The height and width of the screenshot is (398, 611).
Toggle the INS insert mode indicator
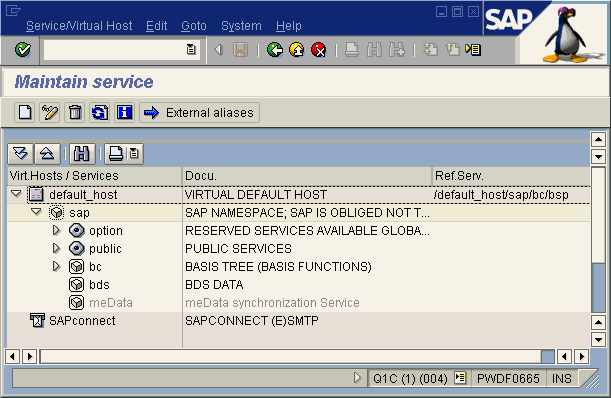(562, 379)
